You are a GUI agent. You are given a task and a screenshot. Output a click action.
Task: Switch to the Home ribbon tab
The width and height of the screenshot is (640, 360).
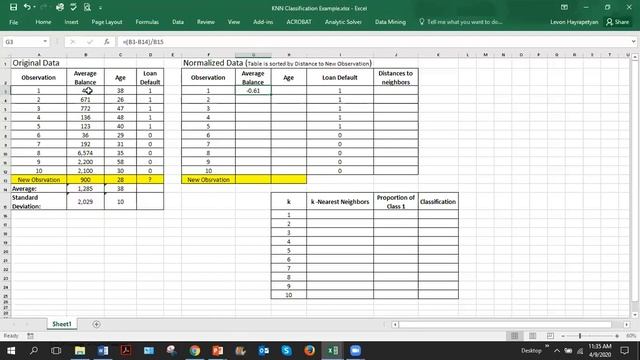pyautogui.click(x=43, y=22)
